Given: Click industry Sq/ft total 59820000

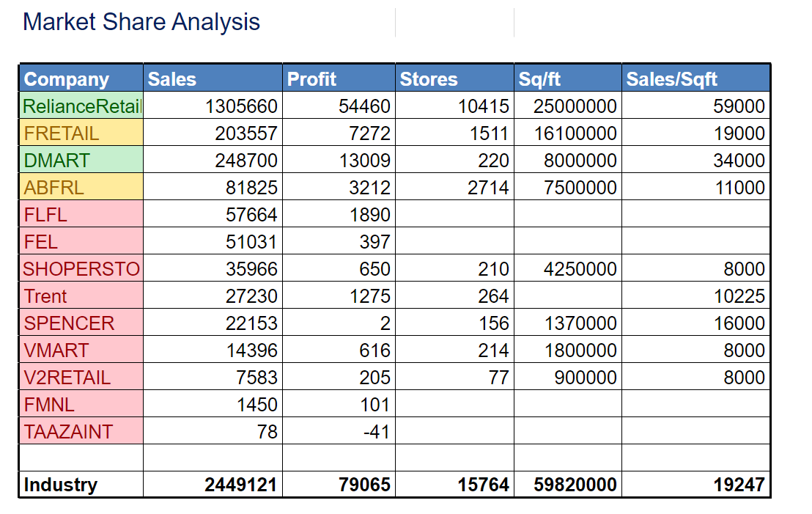Looking at the screenshot, I should pos(575,485).
